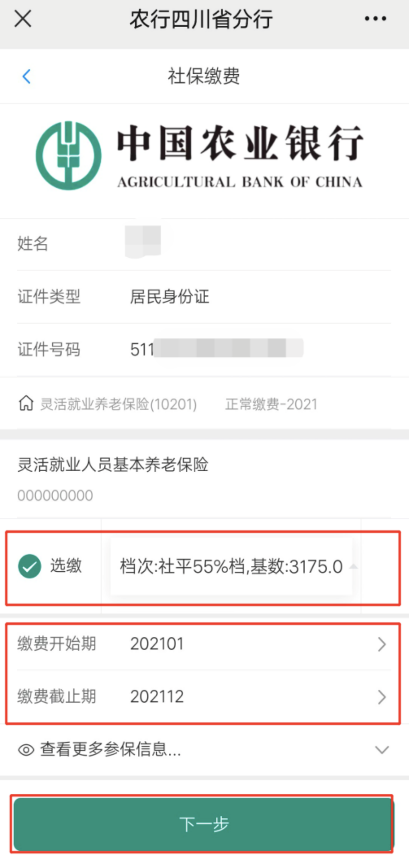Expand 查看更多参保信息 with the down chevron
The image size is (409, 868).
click(x=382, y=750)
